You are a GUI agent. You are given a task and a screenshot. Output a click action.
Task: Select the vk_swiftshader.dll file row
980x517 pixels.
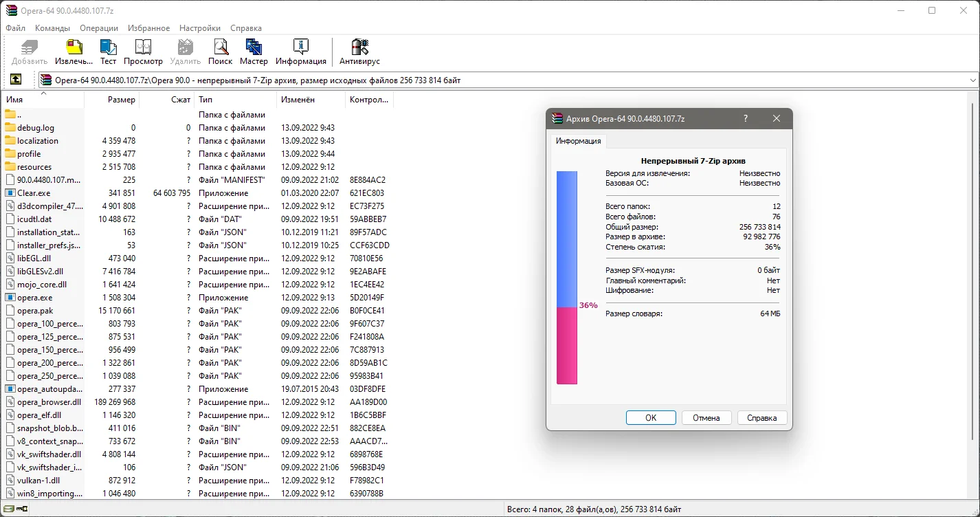(x=197, y=454)
